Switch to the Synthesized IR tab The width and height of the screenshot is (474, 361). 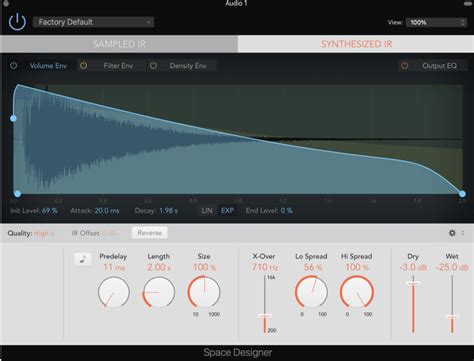356,44
